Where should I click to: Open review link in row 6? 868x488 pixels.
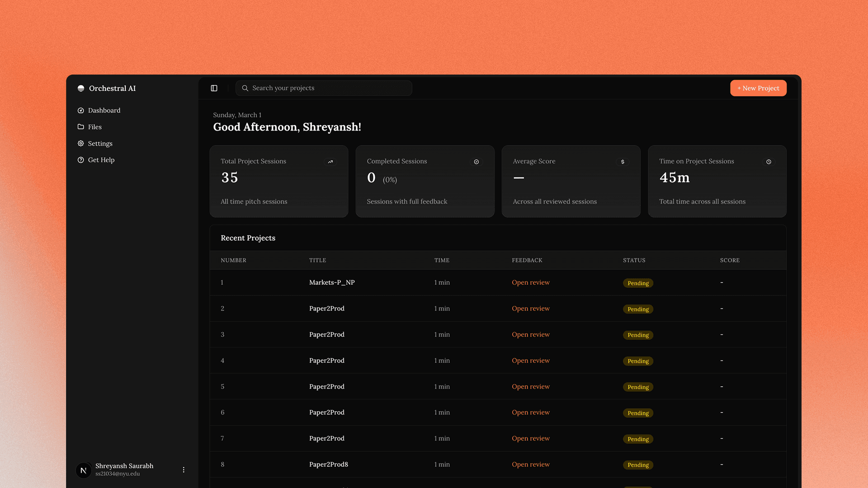(531, 413)
